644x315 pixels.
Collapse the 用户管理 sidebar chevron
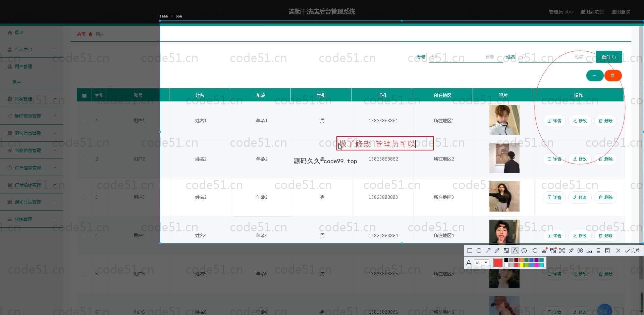[x=55, y=66]
